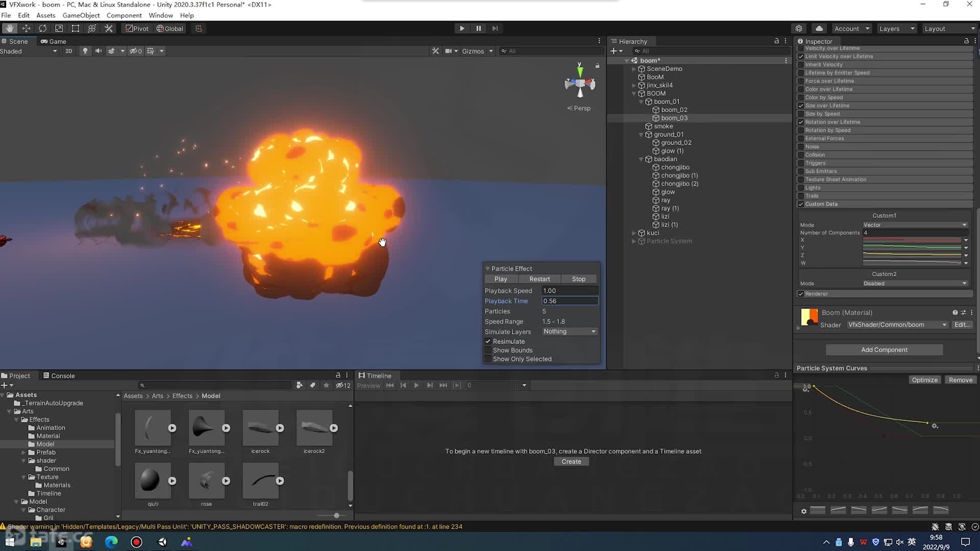Screen dimensions: 980x551
Task: Toggle grid snapping icon in toolbar
Action: click(199, 29)
